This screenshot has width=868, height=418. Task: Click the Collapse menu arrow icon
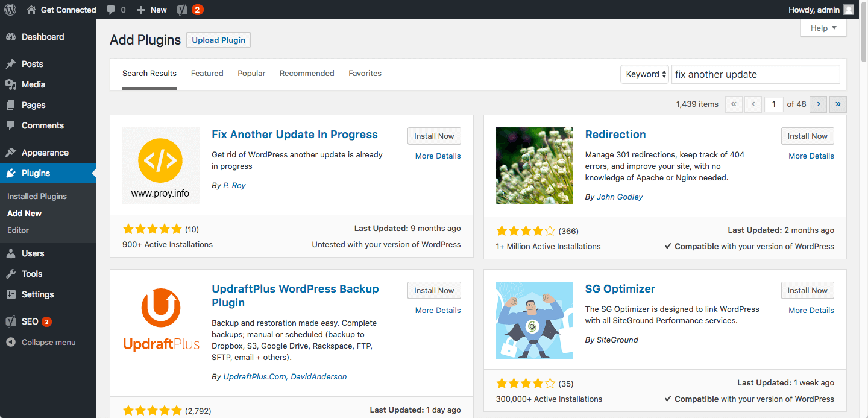click(x=11, y=342)
